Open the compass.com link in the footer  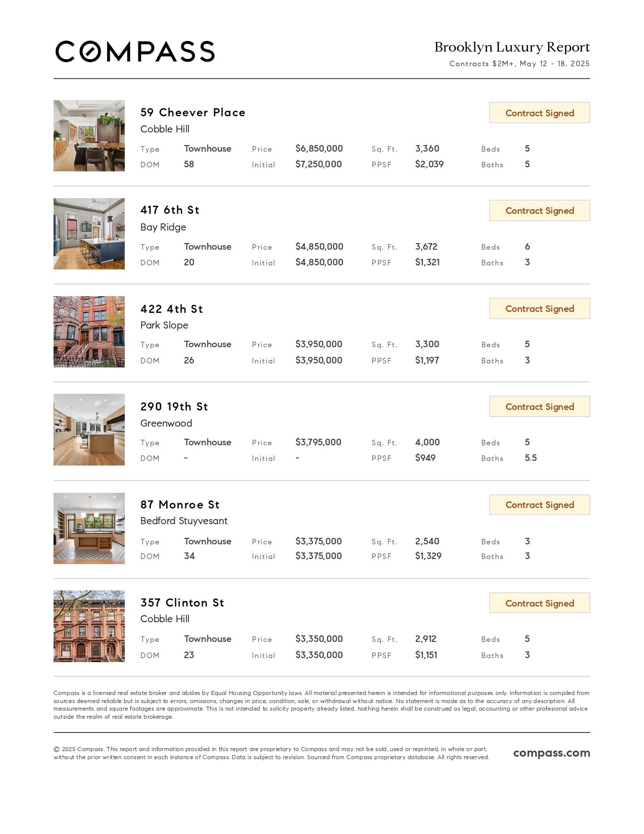tap(551, 753)
